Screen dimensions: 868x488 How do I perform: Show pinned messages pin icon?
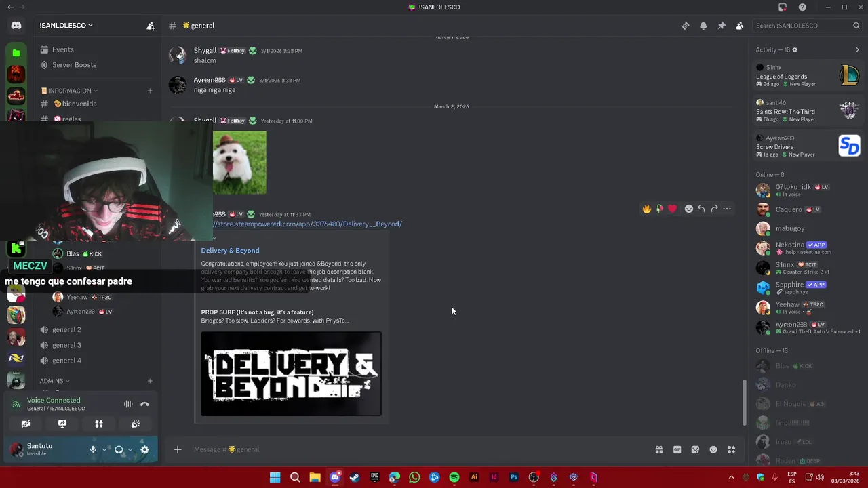[722, 26]
